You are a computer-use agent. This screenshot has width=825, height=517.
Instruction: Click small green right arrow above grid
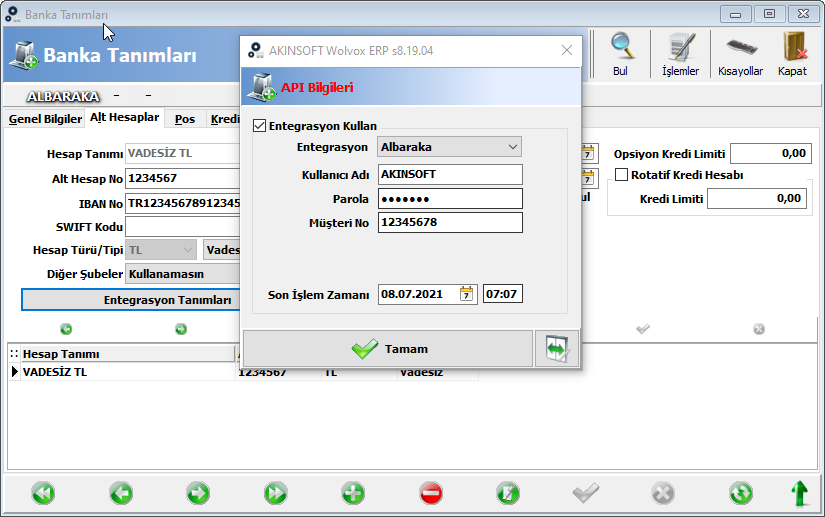point(181,329)
